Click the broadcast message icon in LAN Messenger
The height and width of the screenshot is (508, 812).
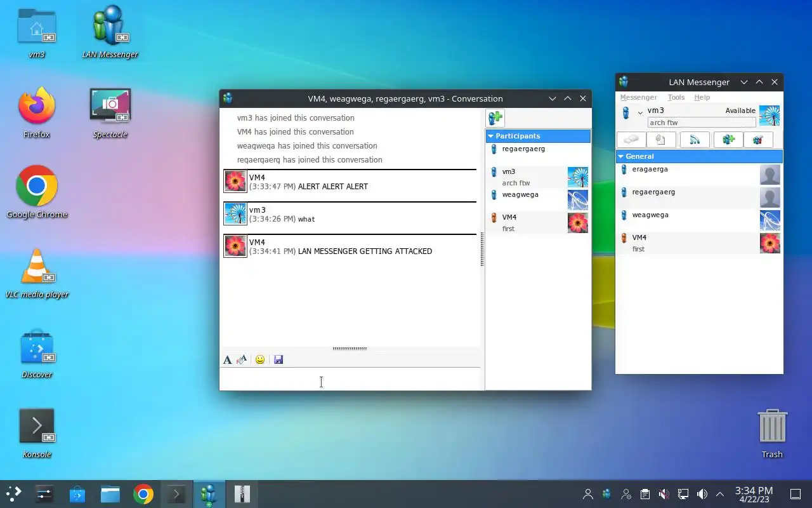tap(695, 140)
